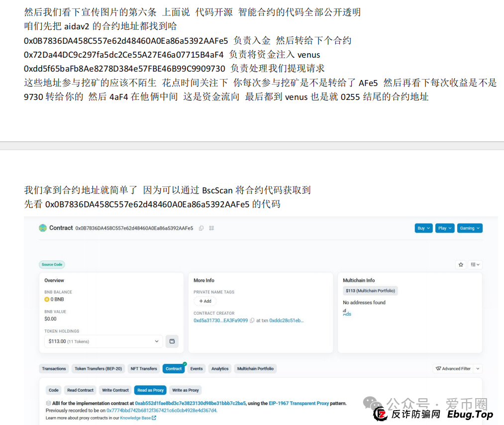The width and height of the screenshot is (504, 425).
Task: Open the Gaming dropdown menu
Action: [x=470, y=228]
